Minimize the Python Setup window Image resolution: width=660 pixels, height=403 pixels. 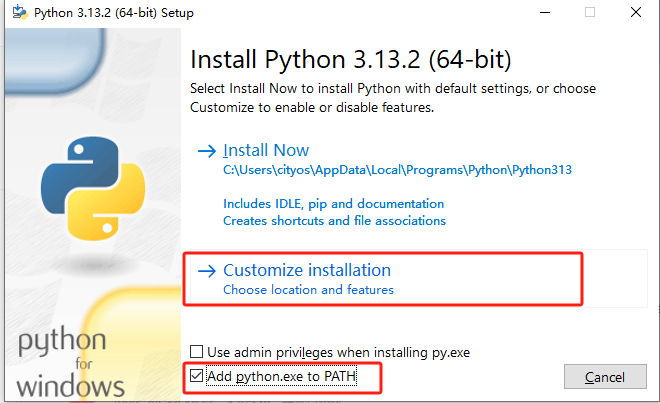545,12
